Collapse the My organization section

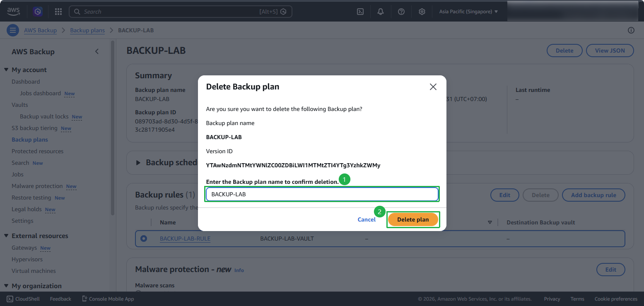coord(7,286)
